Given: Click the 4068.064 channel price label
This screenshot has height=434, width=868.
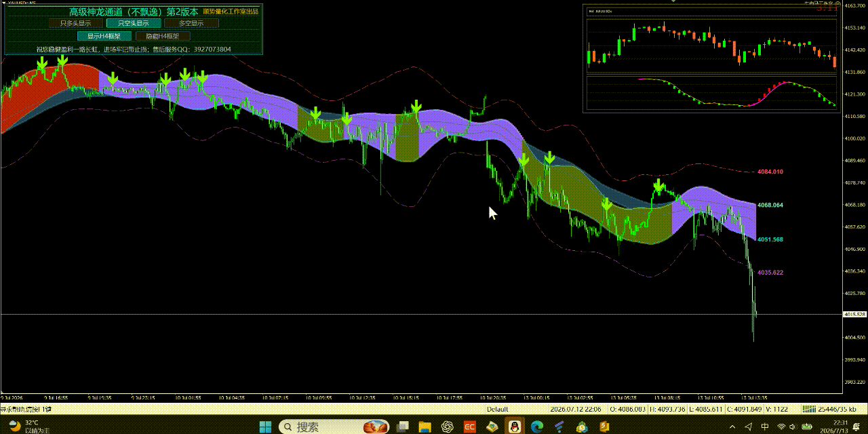Looking at the screenshot, I should click(x=770, y=205).
